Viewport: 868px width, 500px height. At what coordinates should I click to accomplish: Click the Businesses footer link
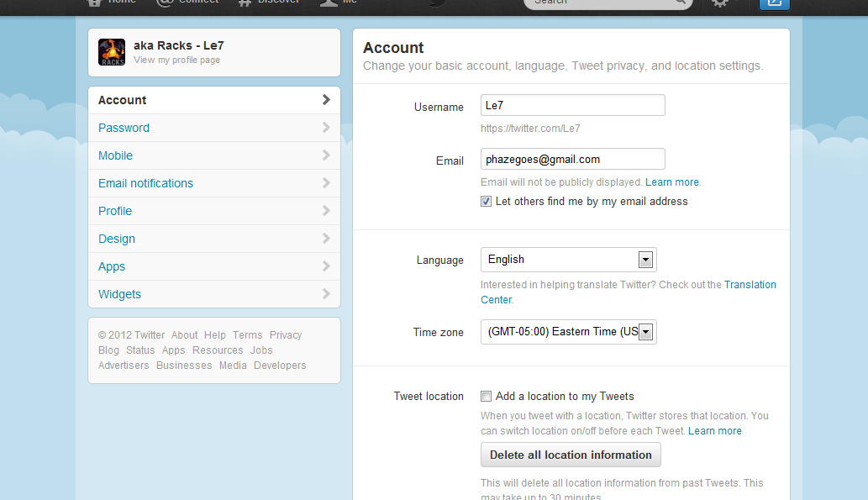(184, 366)
